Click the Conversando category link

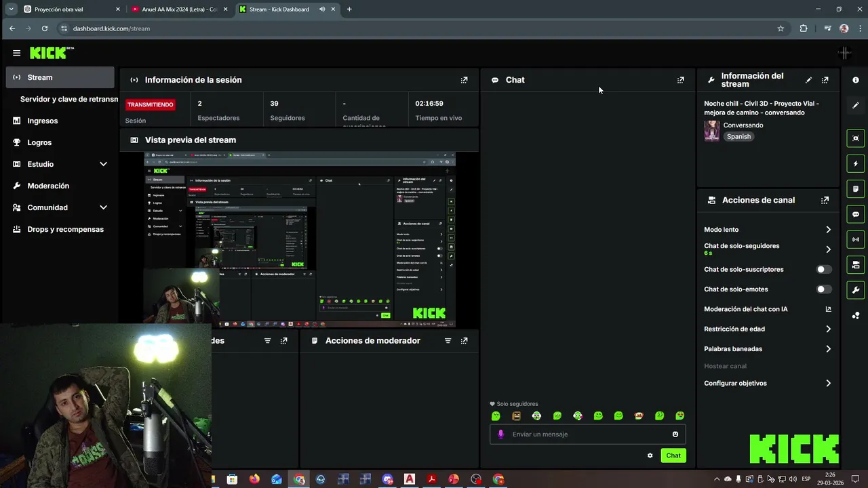(743, 125)
